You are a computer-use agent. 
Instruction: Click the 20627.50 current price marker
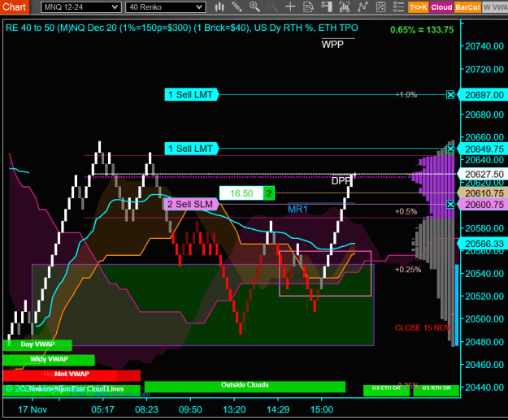tap(484, 174)
